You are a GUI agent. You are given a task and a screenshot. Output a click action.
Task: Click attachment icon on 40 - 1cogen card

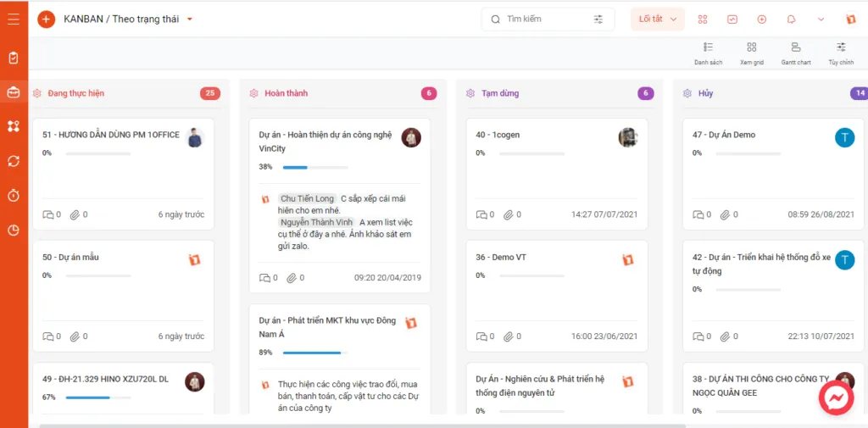tap(509, 214)
